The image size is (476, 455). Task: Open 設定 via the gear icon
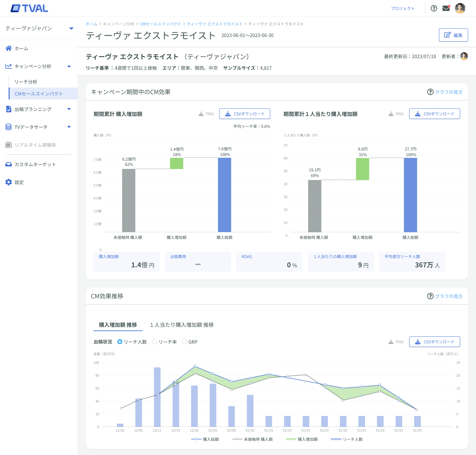(x=9, y=182)
